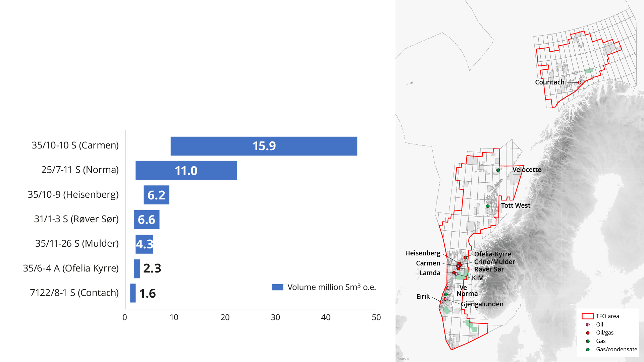Click the Oil/gas legend dot
Viewport: 644px width, 362px height.
(x=588, y=333)
